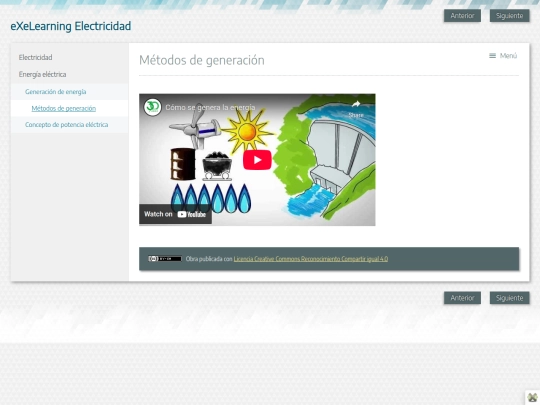
Task: Click the bottom Siguiente button
Action: (509, 298)
